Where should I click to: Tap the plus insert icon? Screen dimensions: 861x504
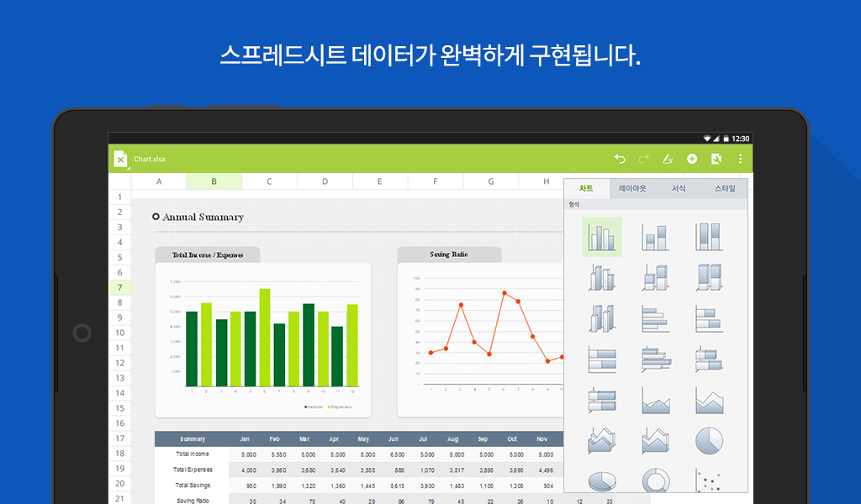click(x=692, y=159)
